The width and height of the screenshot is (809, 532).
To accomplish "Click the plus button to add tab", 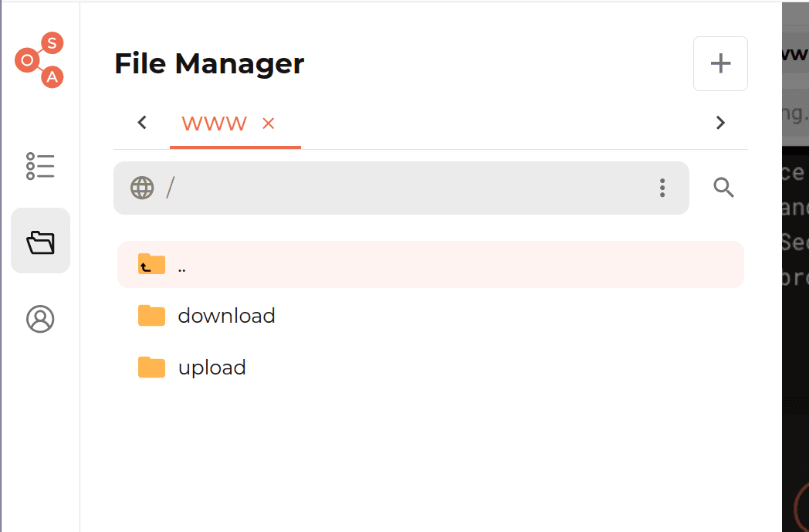I will click(720, 63).
